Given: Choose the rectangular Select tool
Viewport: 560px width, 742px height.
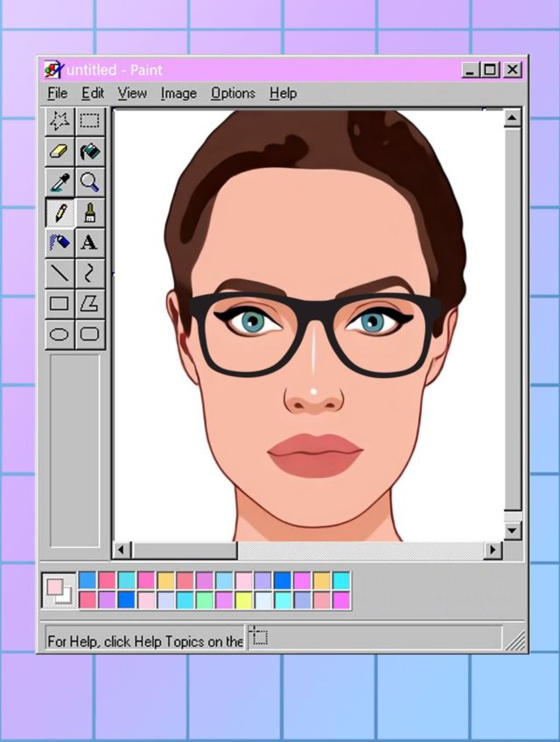Looking at the screenshot, I should [89, 121].
